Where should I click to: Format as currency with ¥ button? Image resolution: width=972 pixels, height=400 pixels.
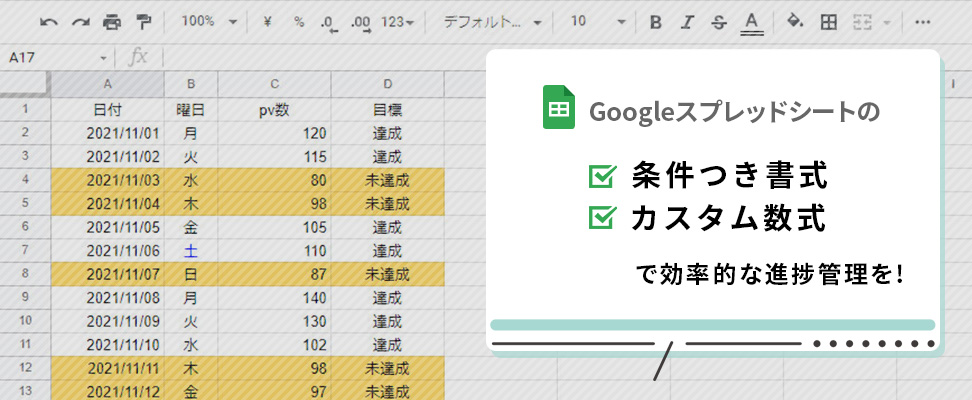pos(268,22)
